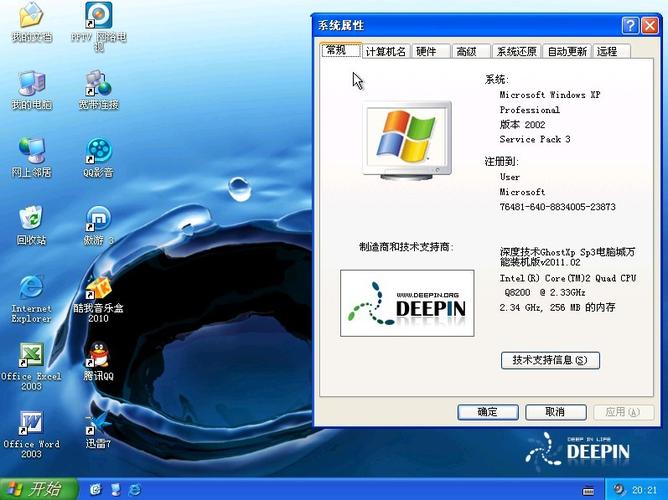Image resolution: width=668 pixels, height=500 pixels.
Task: Select the 远程 tab
Action: point(611,52)
